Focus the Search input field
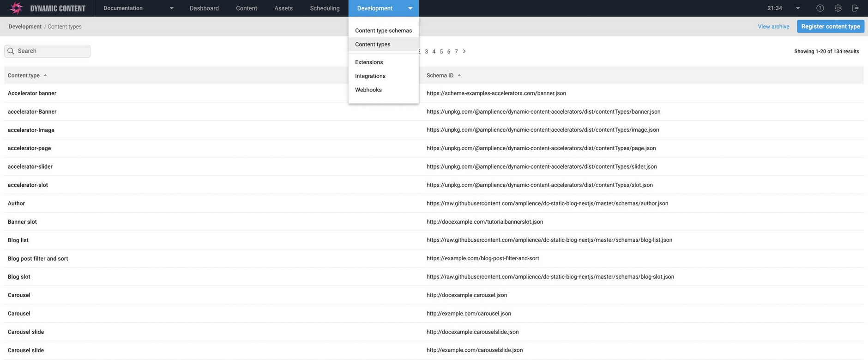Image resolution: width=868 pixels, height=360 pixels. point(47,51)
